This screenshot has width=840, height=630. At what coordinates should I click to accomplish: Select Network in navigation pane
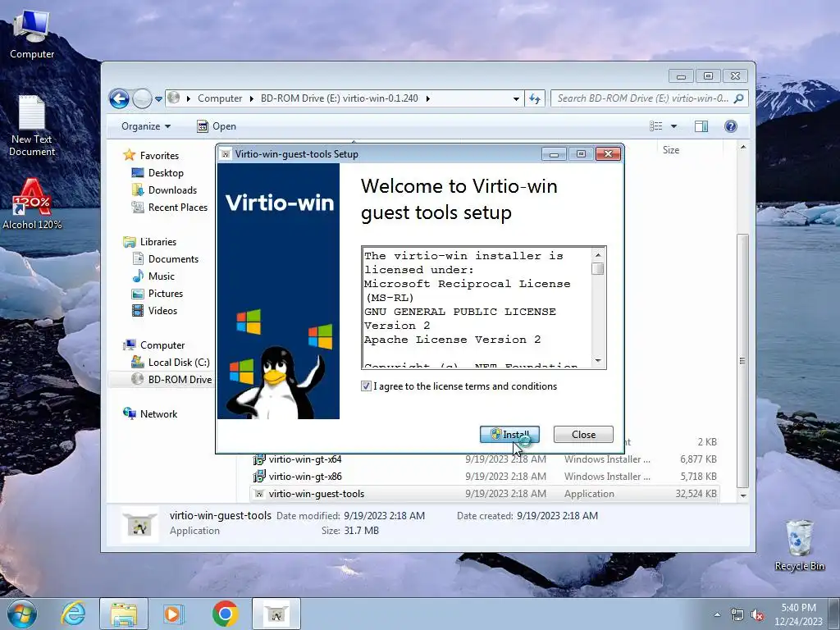(x=158, y=414)
